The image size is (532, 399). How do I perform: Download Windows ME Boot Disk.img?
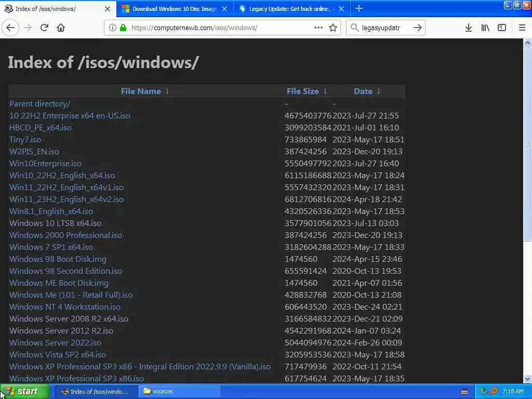[x=59, y=283]
